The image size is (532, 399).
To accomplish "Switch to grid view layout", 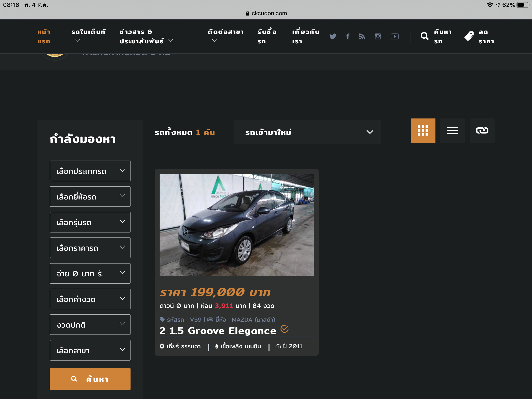I will (423, 131).
